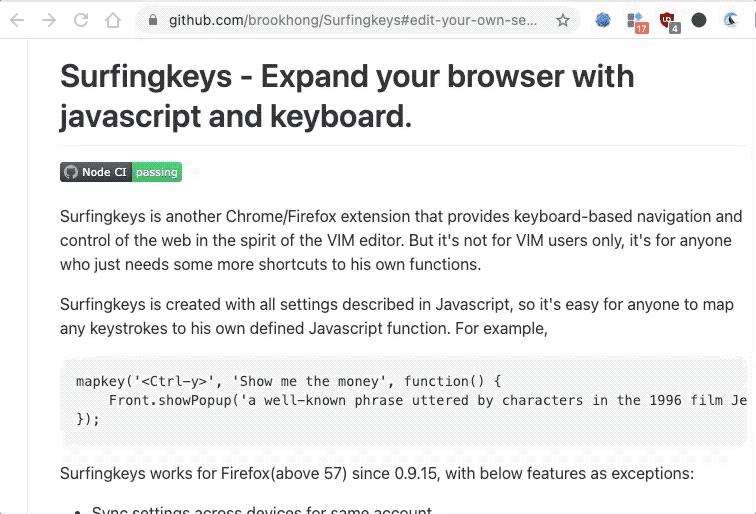Click the paragraph about settings in Javascript

click(390, 316)
